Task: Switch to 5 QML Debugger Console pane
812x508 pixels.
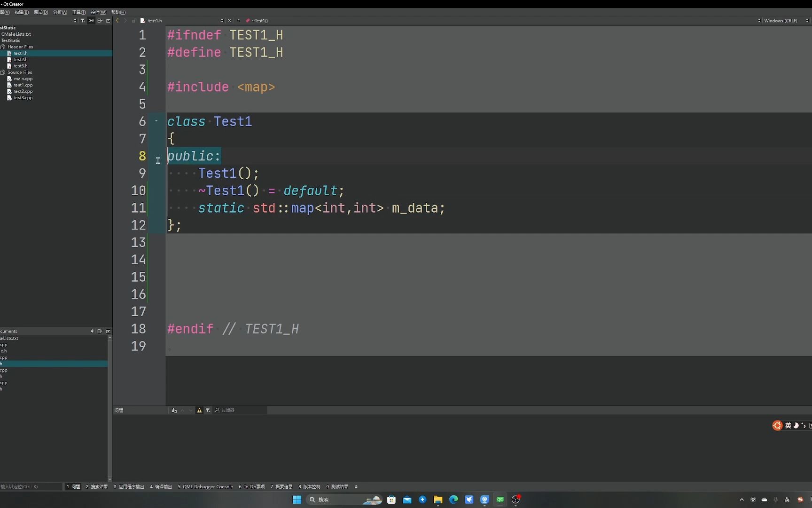Action: [x=205, y=486]
